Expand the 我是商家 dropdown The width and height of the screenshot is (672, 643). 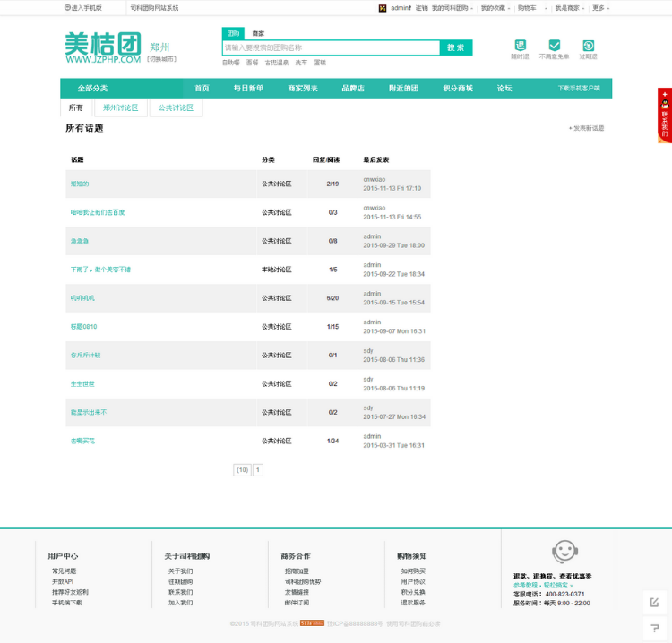tap(570, 8)
